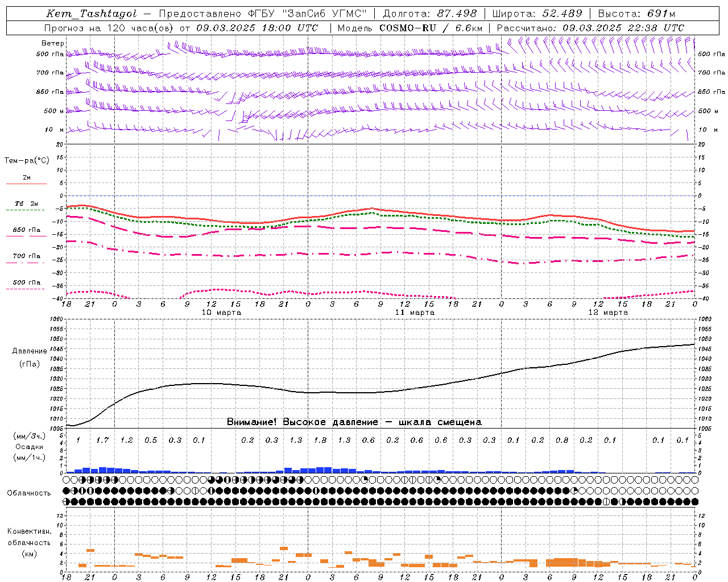Click the Рассчитано: 09.03.2025 22:38 UTC timestamp
Image resolution: width=728 pixels, height=582 pixels.
point(590,28)
